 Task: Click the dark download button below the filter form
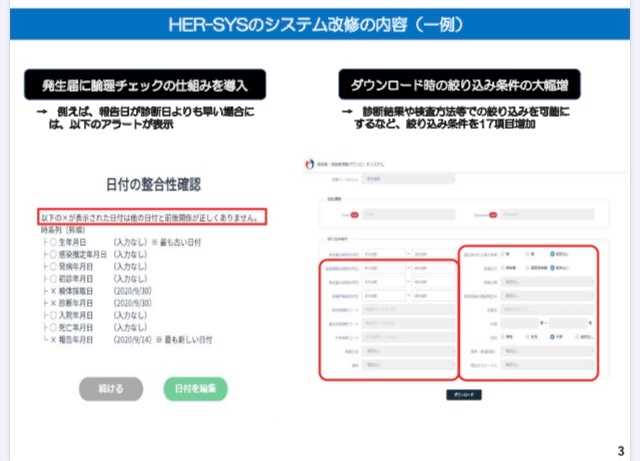point(464,395)
